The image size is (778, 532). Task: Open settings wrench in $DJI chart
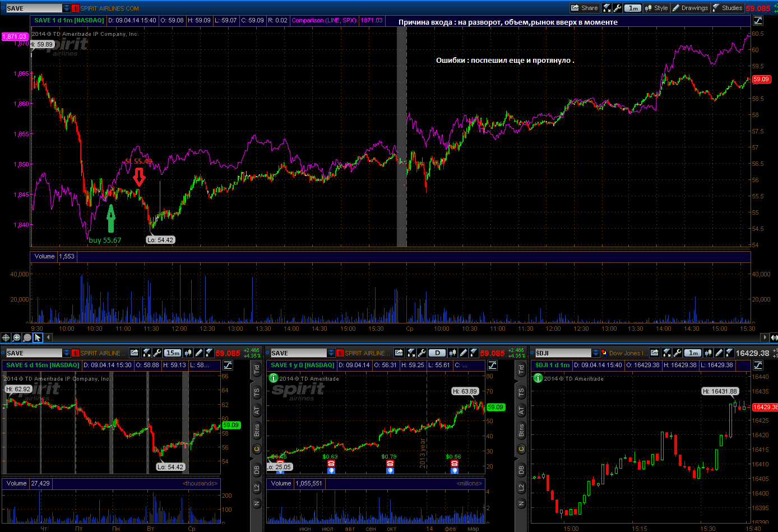pos(677,353)
